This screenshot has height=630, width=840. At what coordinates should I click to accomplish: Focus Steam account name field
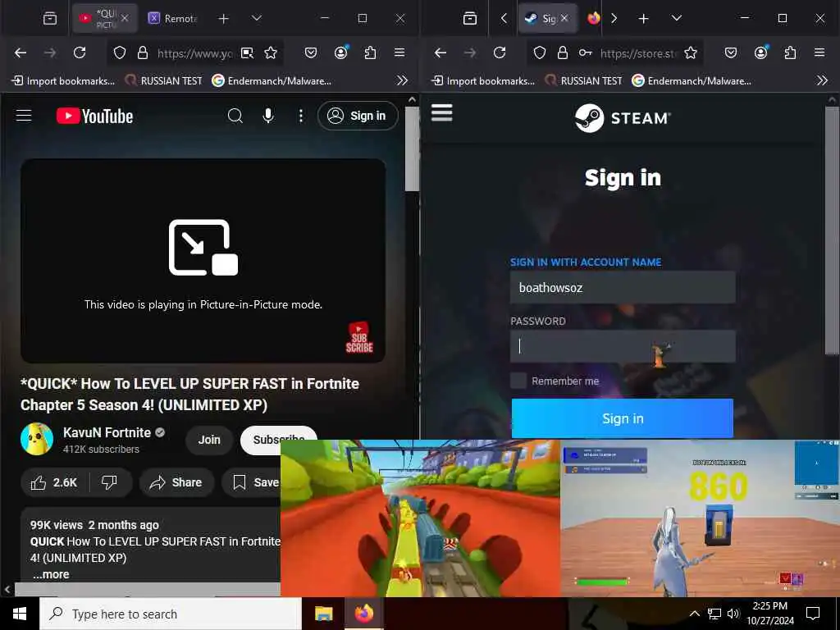tap(623, 288)
